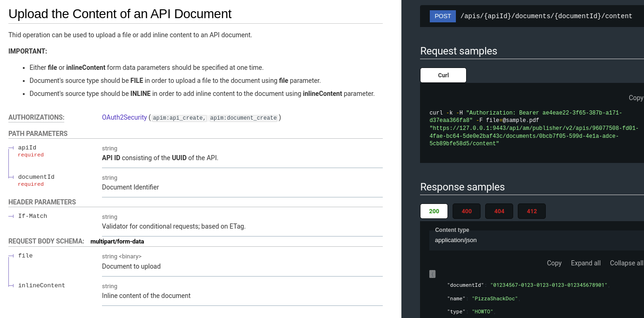Click the PizzaShackDoc name value
This screenshot has height=318, width=644.
495,298
